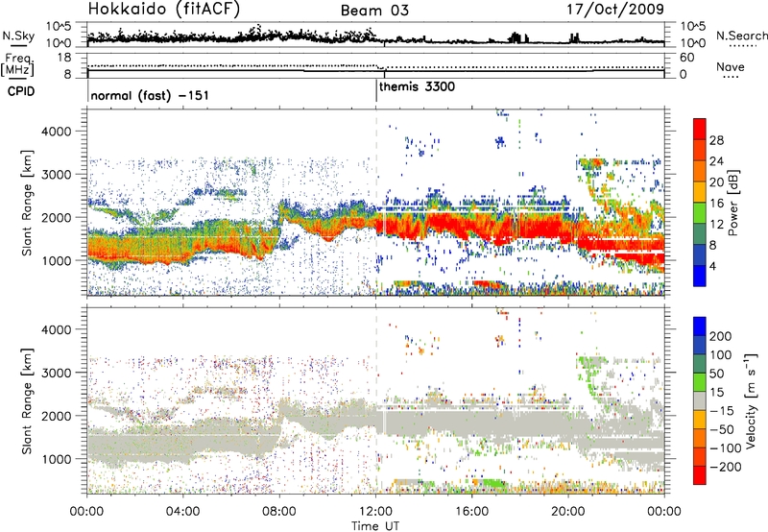This screenshot has height=532, width=768.
Task: Select the '4000' tick of the power panel
Action: coord(56,132)
